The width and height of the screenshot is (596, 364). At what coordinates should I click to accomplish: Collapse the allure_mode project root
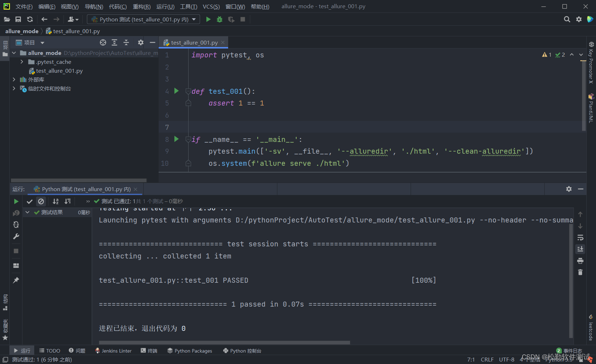pyautogui.click(x=14, y=53)
